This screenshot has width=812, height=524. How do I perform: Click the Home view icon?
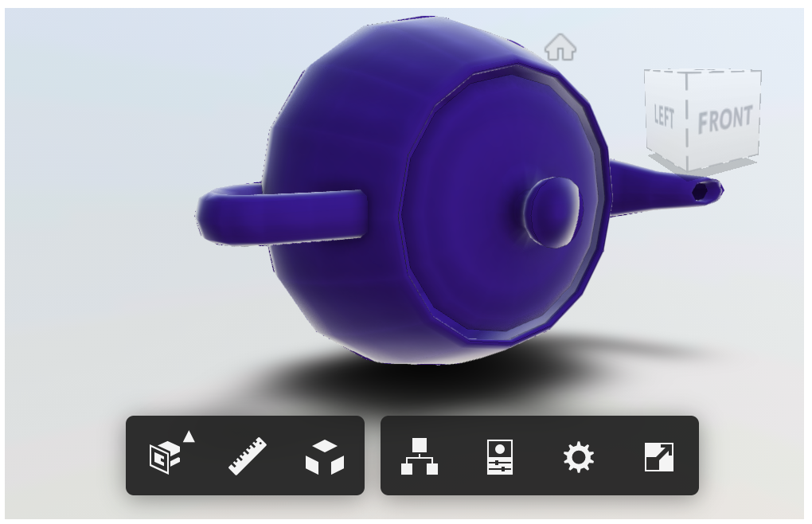click(560, 47)
